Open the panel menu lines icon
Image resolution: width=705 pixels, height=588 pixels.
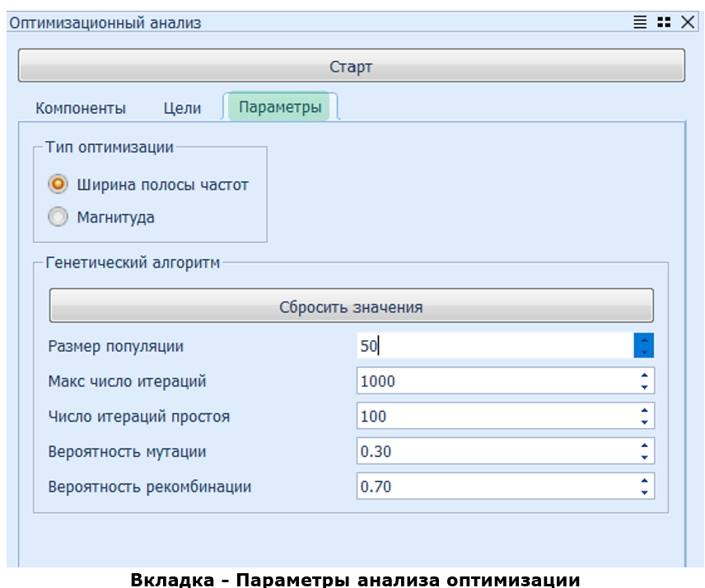coord(640,23)
